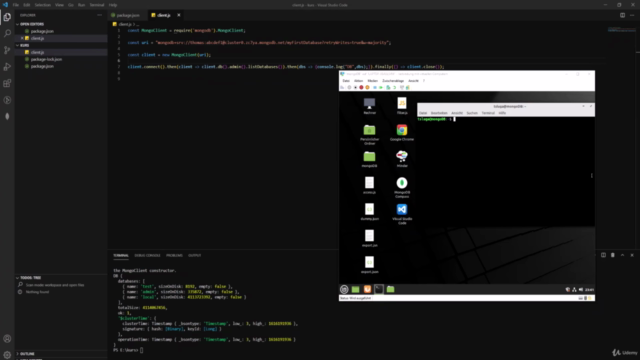This screenshot has width=640, height=360.
Task: Open the Suchen menu in VM terminal window
Action: click(x=472, y=113)
